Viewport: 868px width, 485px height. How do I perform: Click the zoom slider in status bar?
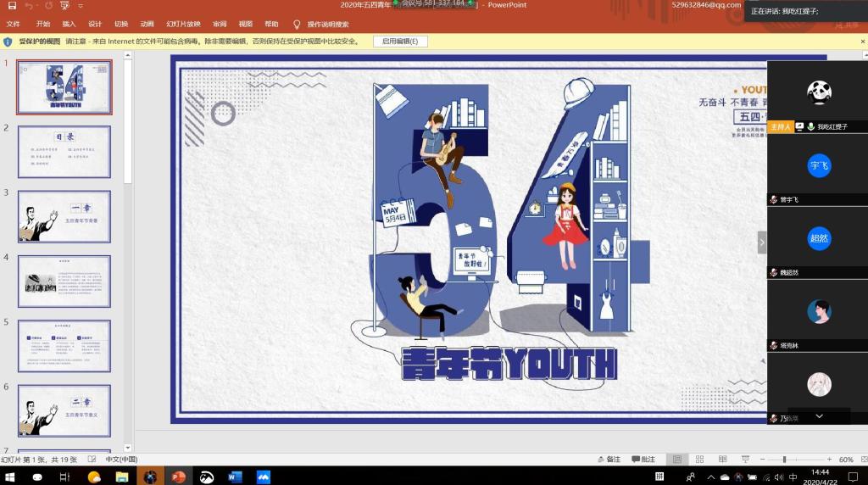(784, 460)
